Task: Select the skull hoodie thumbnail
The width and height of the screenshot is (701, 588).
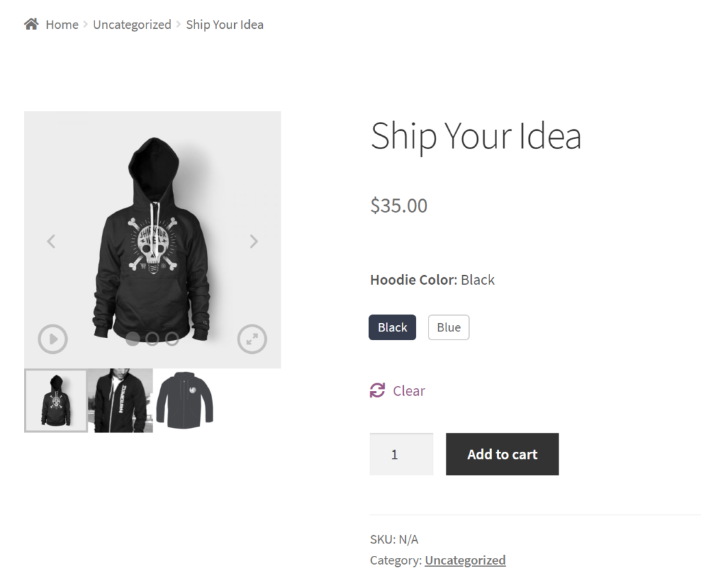Action: tap(55, 400)
